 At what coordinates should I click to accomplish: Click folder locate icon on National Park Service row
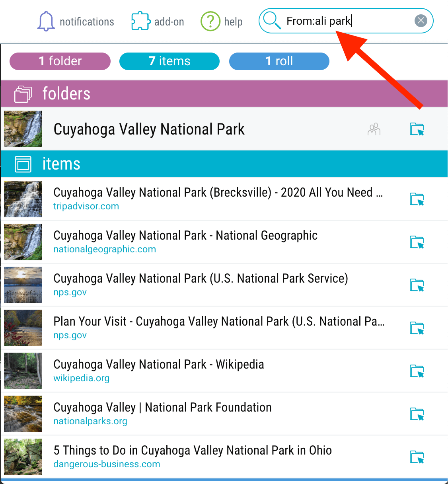(417, 285)
